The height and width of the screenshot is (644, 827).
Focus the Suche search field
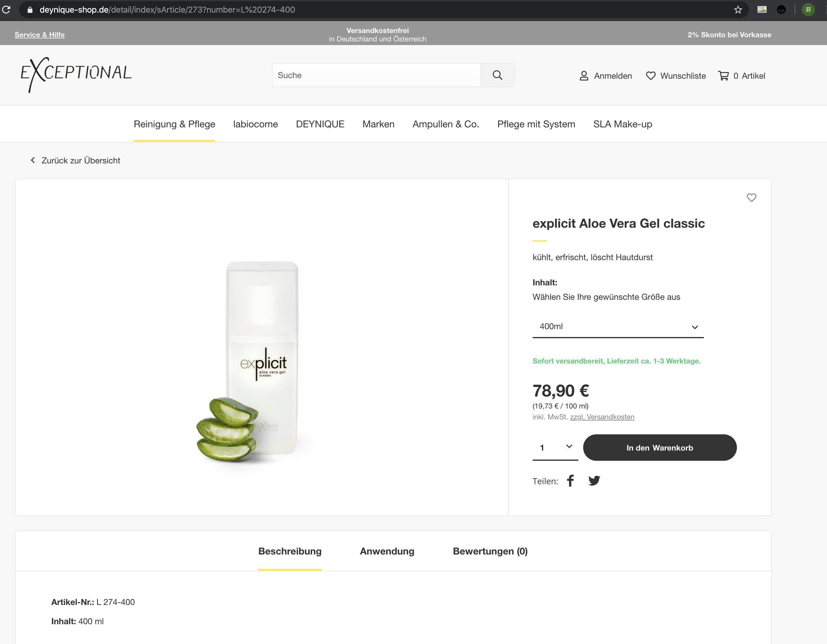(x=376, y=75)
